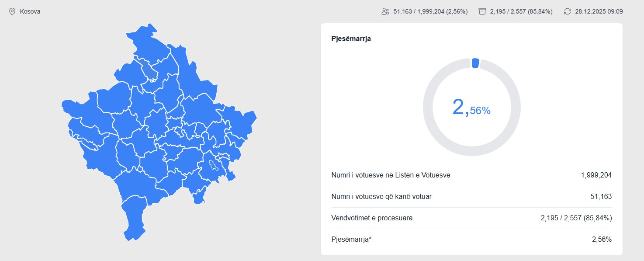644x261 pixels.
Task: Click the location pin icon beside Kosova
Action: 12,11
